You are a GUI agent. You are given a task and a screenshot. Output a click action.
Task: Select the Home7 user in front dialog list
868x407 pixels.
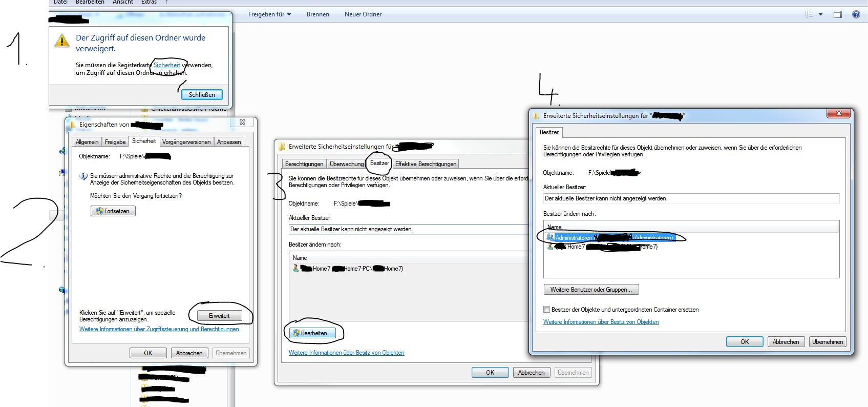(602, 247)
